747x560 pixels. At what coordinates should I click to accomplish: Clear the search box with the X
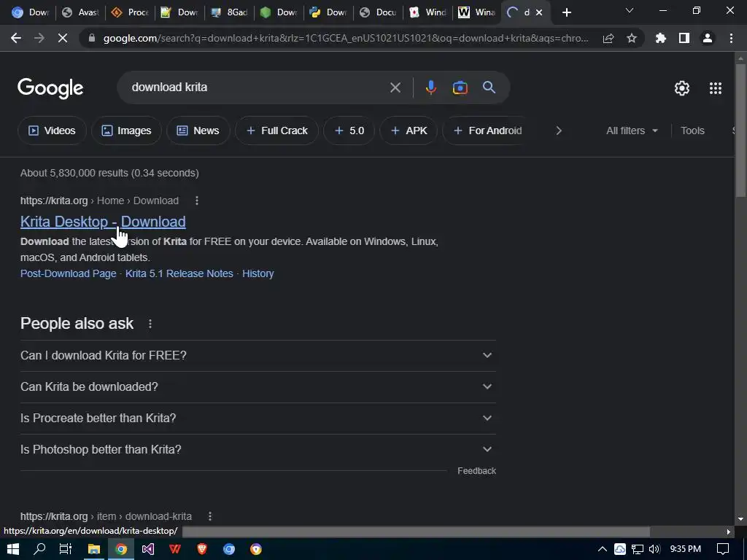click(x=395, y=87)
